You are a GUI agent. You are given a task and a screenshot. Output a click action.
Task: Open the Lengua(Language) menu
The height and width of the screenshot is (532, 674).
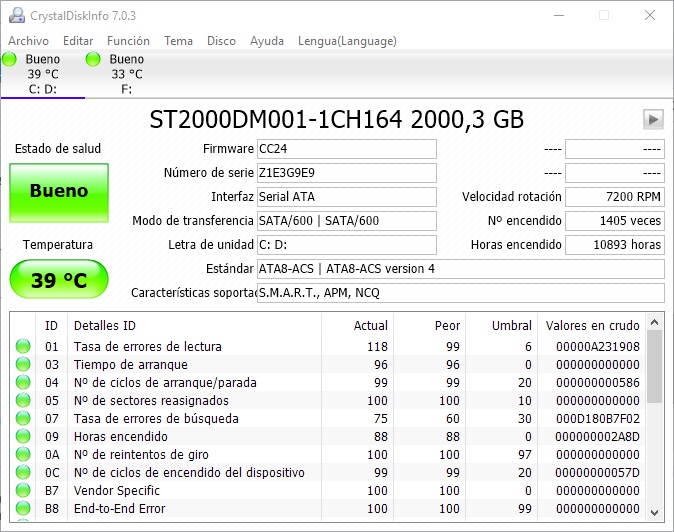(347, 41)
